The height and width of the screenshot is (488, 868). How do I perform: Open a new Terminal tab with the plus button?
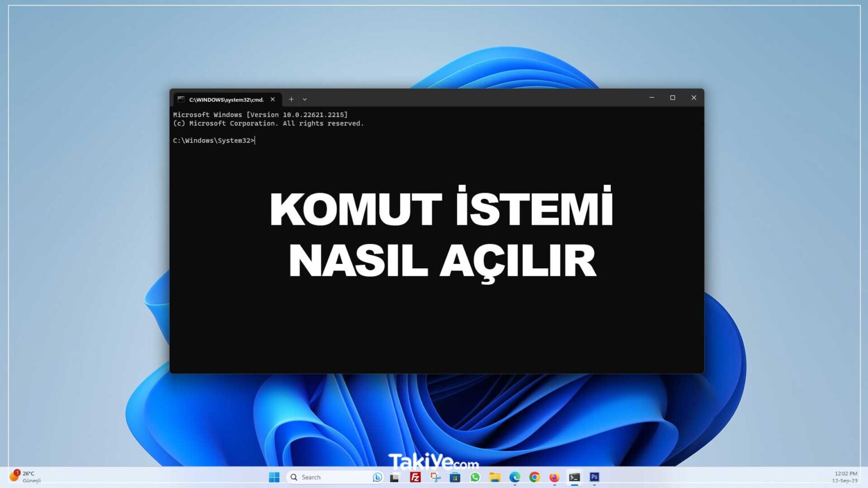point(291,99)
